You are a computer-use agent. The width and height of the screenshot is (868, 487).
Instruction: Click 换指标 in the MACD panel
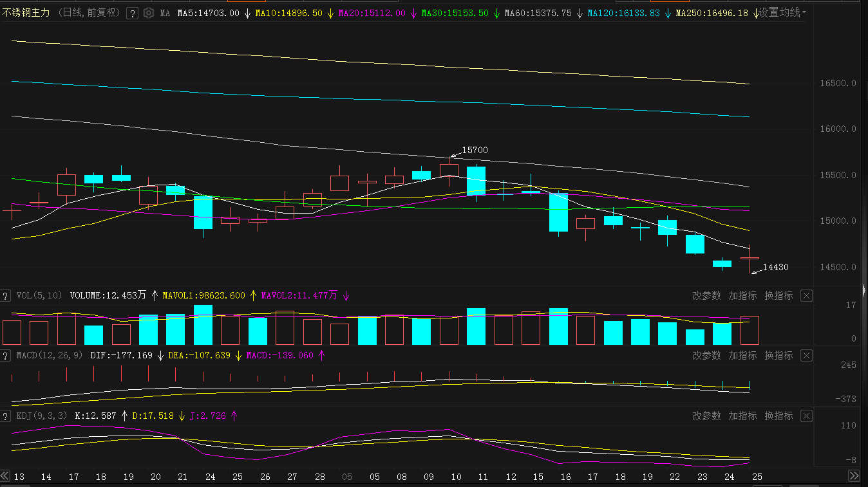[778, 356]
